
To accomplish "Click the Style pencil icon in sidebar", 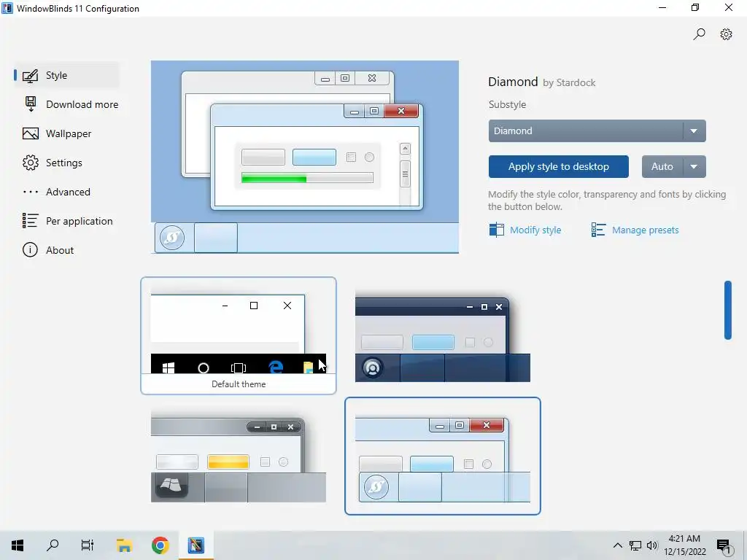I will coord(30,75).
